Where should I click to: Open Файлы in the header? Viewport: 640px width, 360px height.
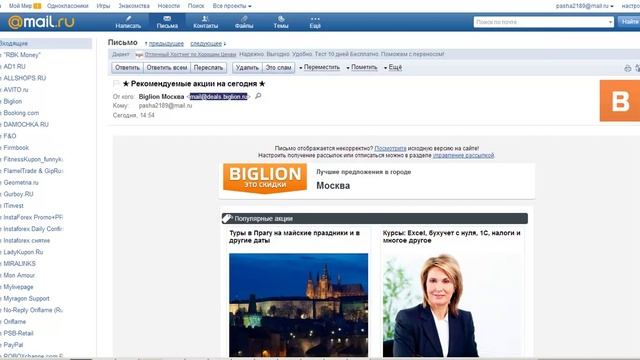tap(244, 22)
